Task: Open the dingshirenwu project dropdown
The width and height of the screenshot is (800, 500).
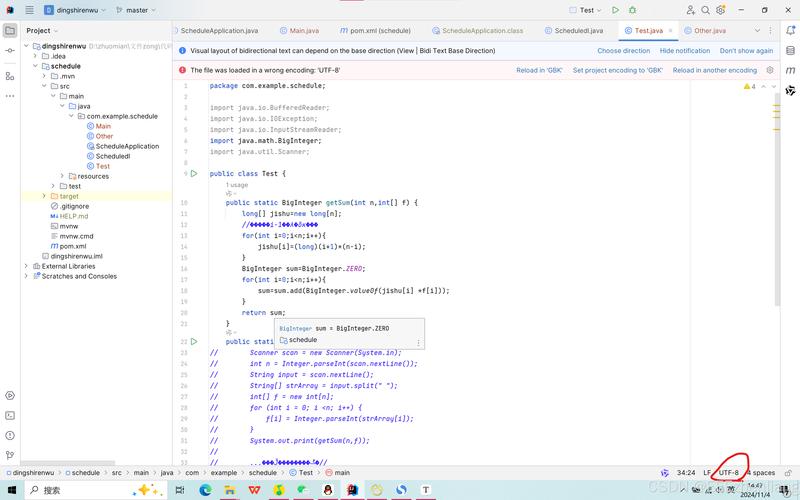Action: (75, 10)
